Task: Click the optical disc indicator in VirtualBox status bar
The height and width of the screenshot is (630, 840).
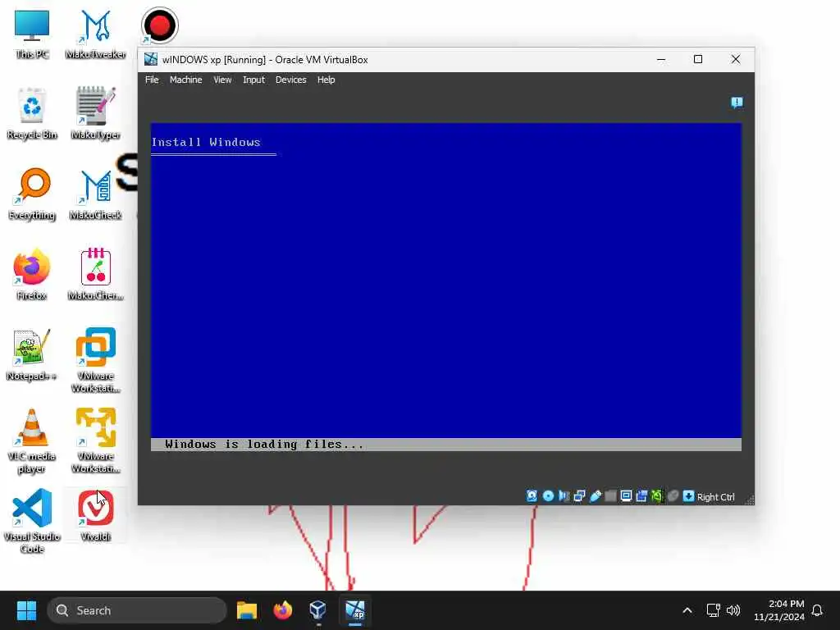Action: point(548,496)
